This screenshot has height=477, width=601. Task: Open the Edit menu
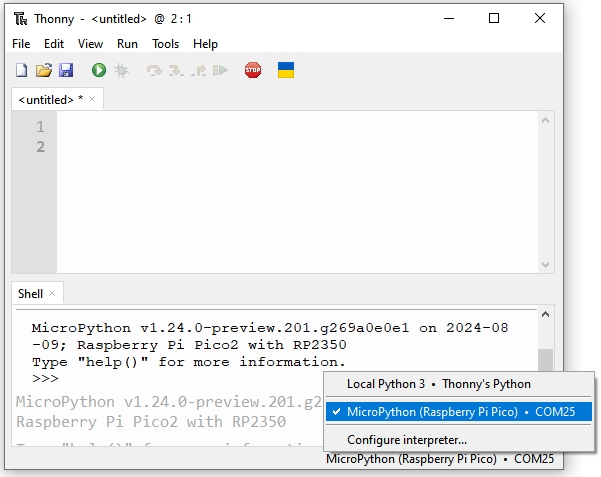(54, 44)
